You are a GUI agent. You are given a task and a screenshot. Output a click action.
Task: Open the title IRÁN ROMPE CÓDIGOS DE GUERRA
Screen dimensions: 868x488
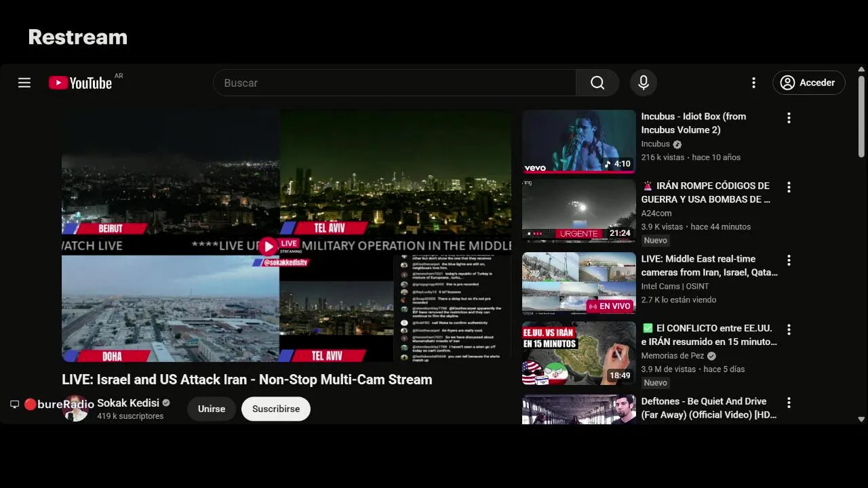point(706,192)
